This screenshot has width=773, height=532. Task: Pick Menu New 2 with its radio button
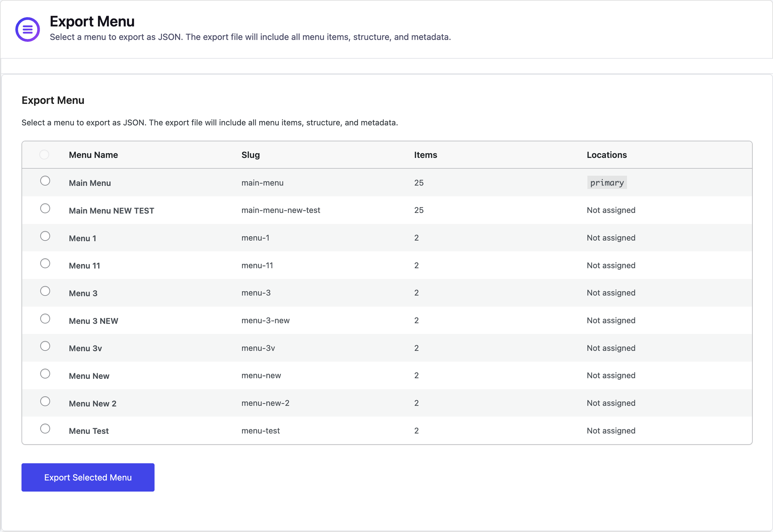[45, 401]
